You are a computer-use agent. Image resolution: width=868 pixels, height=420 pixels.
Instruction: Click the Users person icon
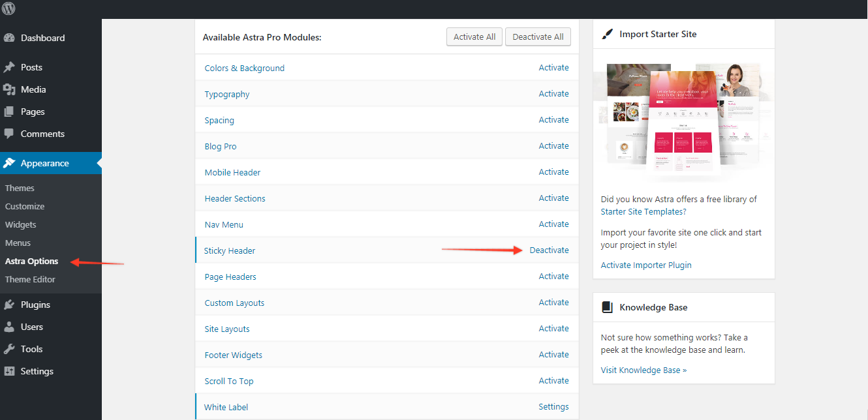pyautogui.click(x=9, y=327)
